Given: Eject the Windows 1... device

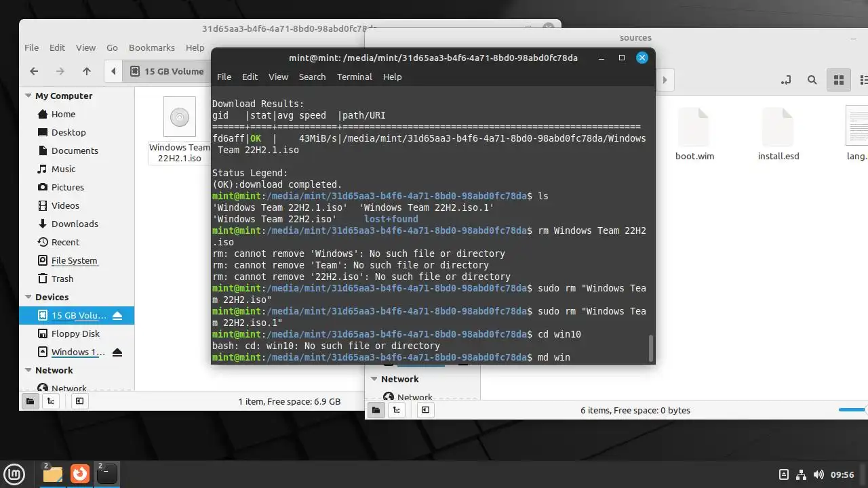Looking at the screenshot, I should coord(117,352).
